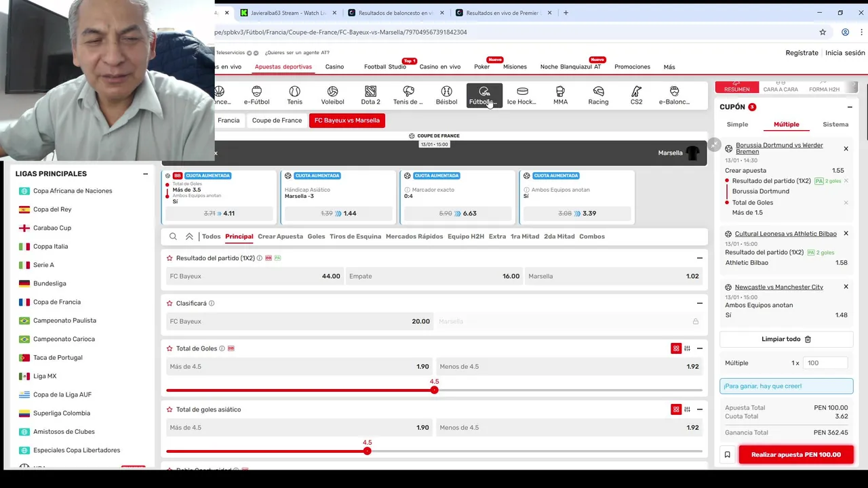Pick Más de 3.5 boosted odds 4.11
Viewport: 868px width, 488px height.
(219, 213)
